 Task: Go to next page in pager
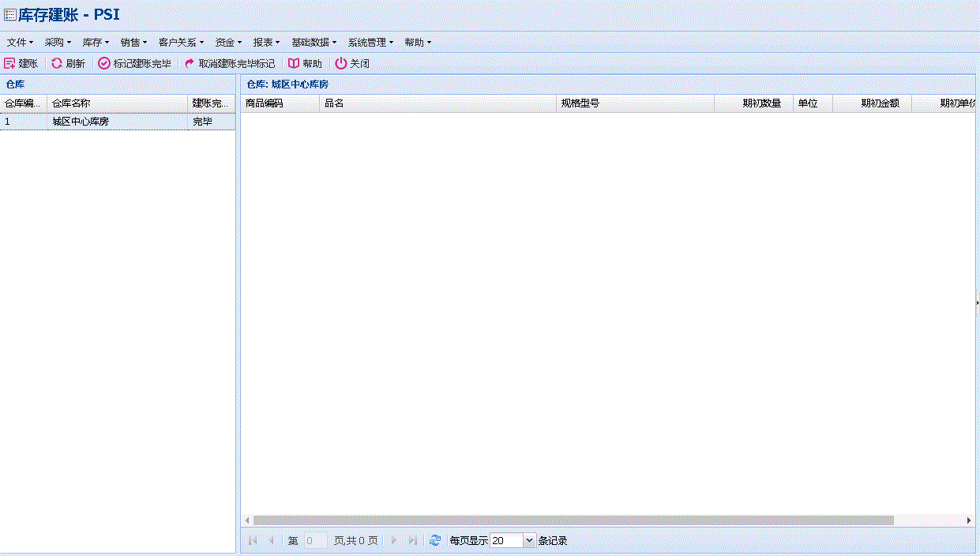393,540
